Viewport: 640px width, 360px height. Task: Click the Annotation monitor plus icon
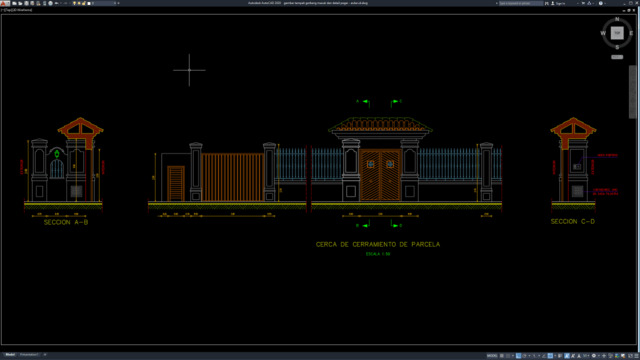tap(604, 356)
